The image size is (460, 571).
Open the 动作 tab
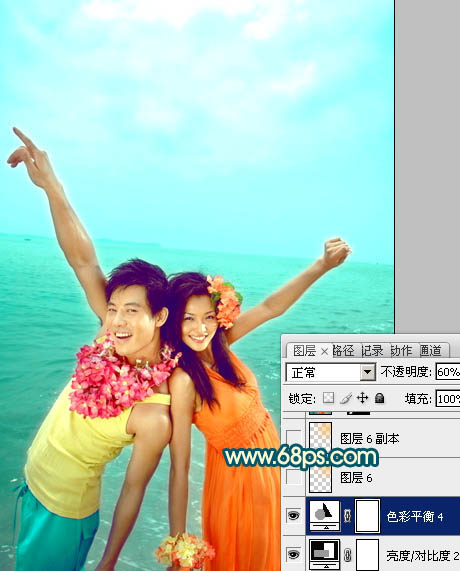coord(401,351)
